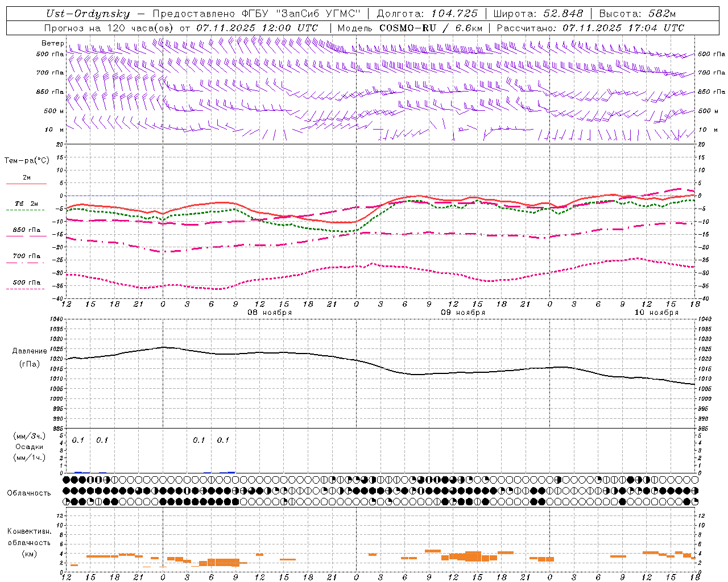Click the forecast header Прогноз на 120 часа(ов)
The image size is (728, 582).
point(109,27)
